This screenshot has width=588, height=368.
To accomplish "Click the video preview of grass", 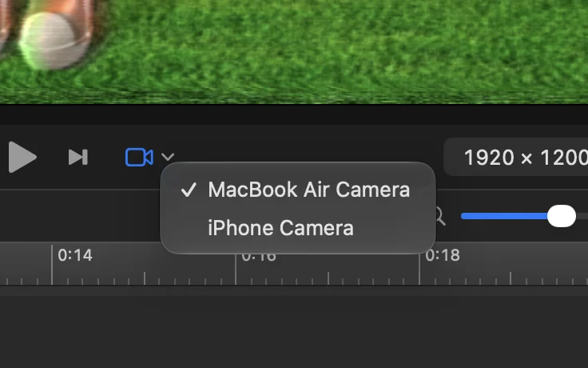I will point(294,52).
